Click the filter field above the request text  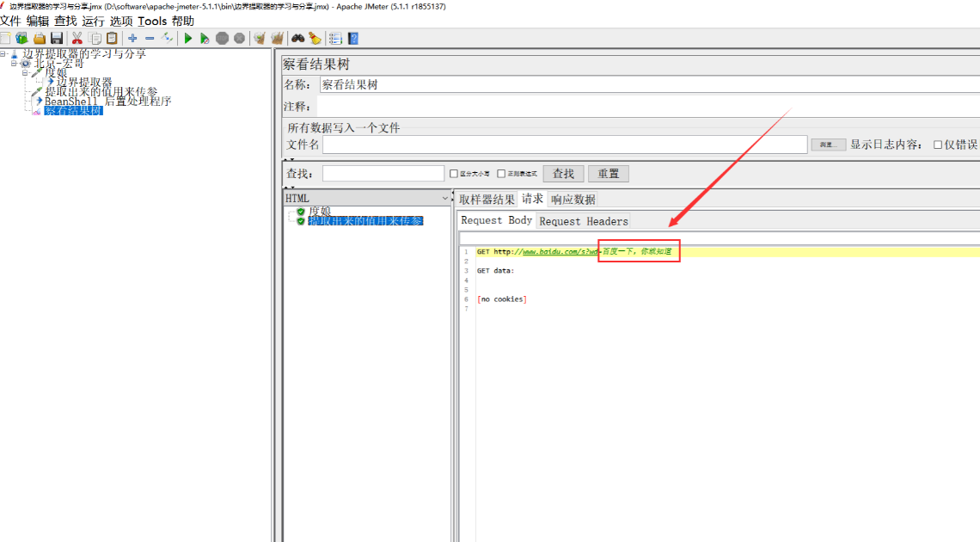click(x=720, y=238)
